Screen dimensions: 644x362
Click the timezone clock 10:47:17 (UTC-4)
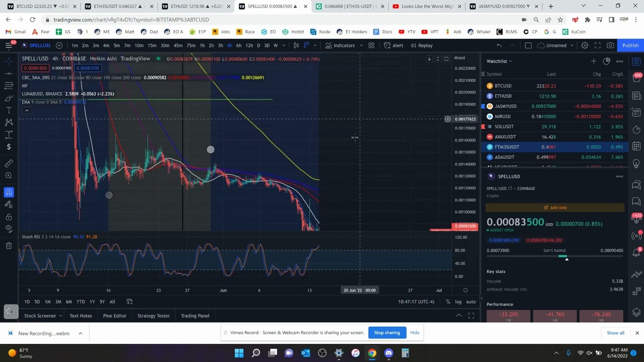pyautogui.click(x=416, y=302)
